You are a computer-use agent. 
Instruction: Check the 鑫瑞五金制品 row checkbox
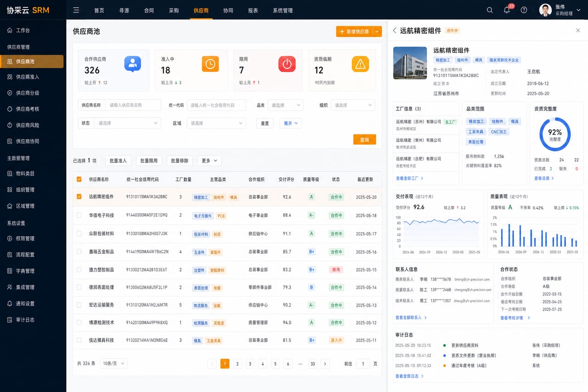point(79,251)
